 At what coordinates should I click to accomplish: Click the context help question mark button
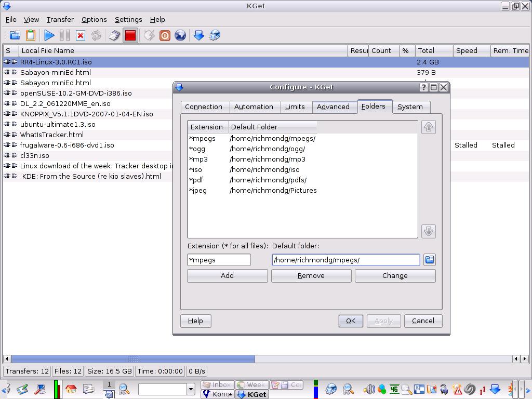click(423, 87)
